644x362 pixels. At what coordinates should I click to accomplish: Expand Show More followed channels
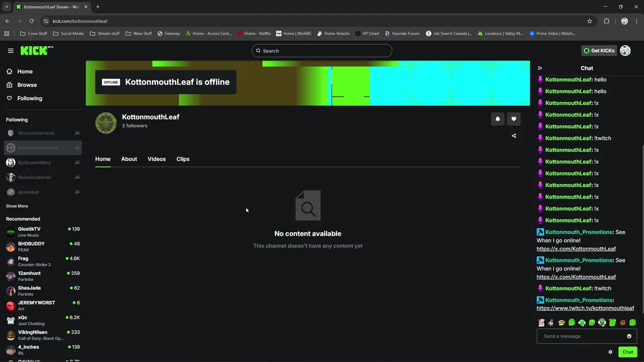pos(17,206)
